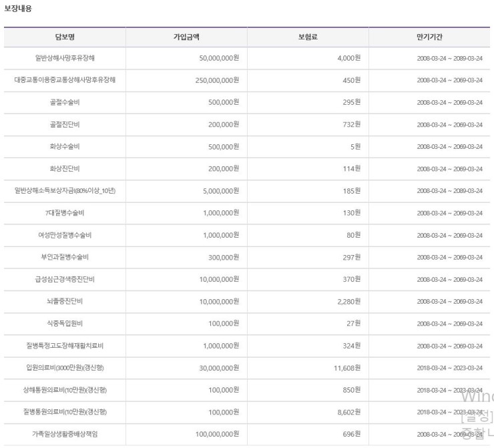Select the 급성심근경색증진단비 coverage name
The height and width of the screenshot is (448, 494).
coord(65,279)
